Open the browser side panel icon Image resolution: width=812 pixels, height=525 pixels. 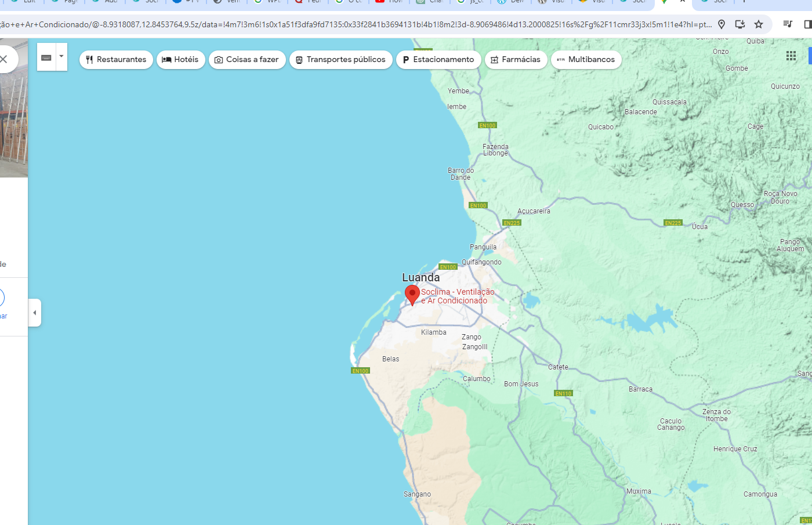coord(807,24)
